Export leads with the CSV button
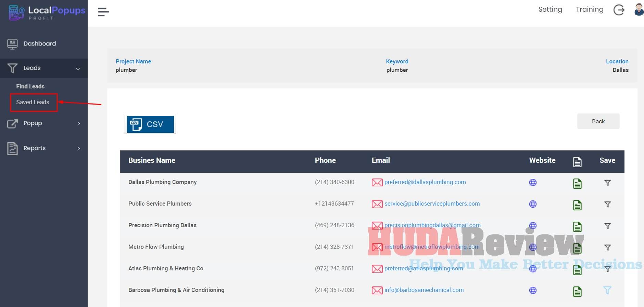The width and height of the screenshot is (644, 307). [x=150, y=124]
